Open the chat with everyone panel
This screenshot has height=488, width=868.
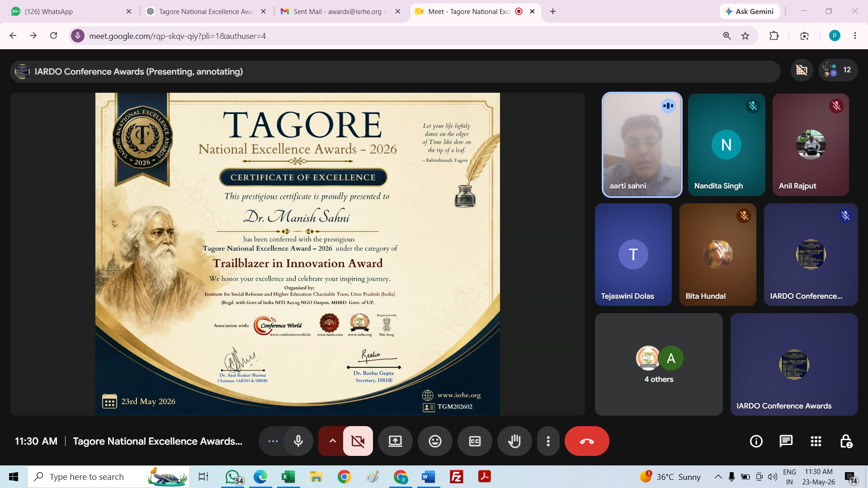(x=786, y=441)
